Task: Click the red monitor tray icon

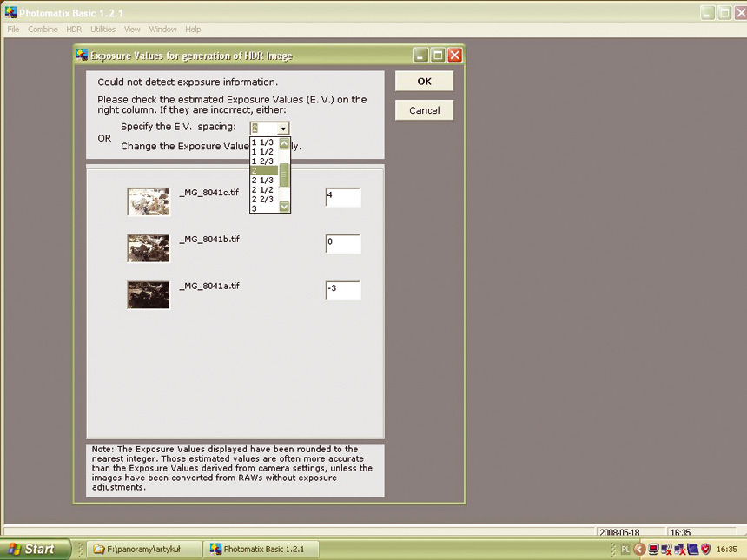Action: (x=653, y=549)
